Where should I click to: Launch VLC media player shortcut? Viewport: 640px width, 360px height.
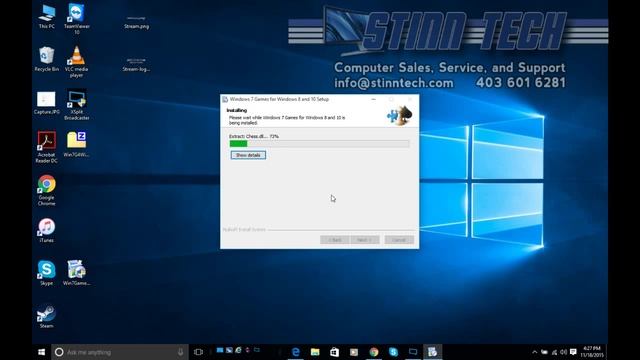click(x=76, y=61)
